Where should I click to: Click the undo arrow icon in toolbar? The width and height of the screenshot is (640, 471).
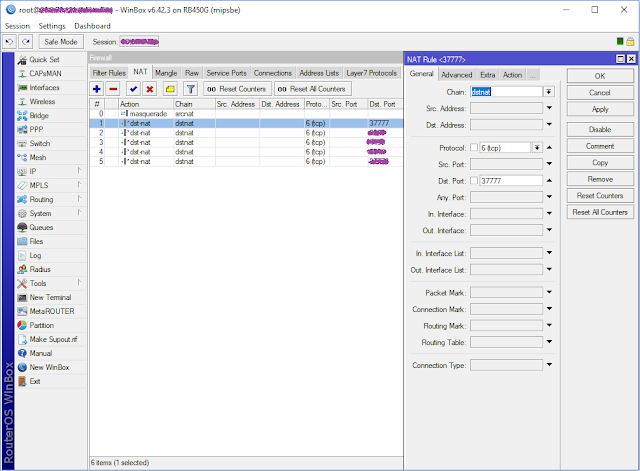click(9, 42)
